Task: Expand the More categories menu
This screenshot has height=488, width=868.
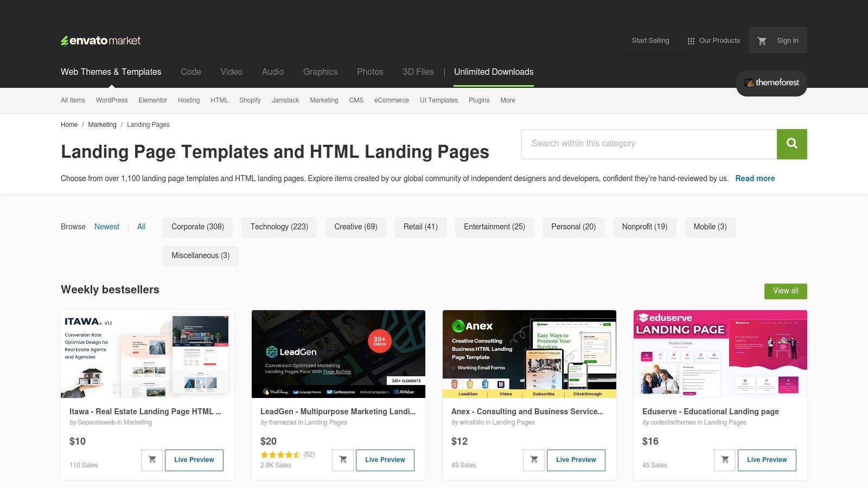Action: [x=507, y=100]
